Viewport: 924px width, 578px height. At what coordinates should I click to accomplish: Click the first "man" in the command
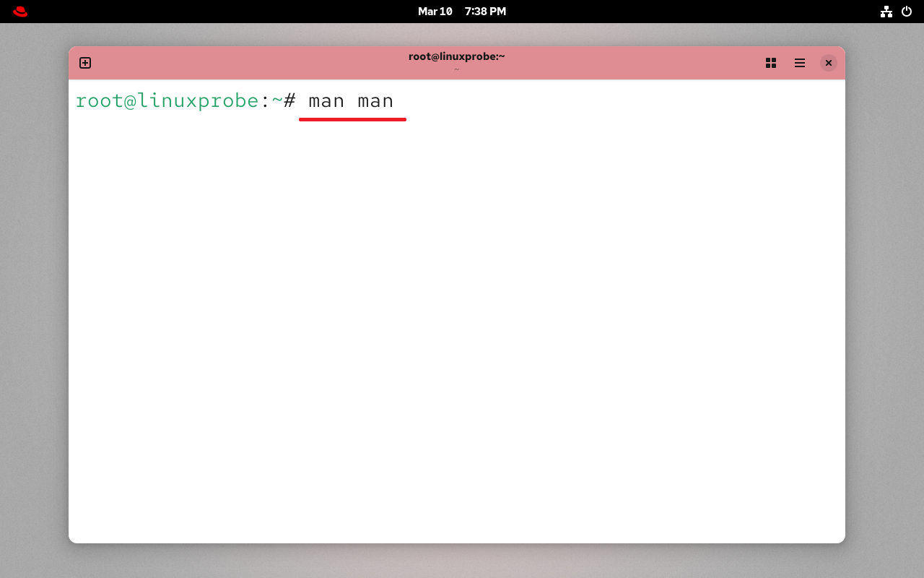tap(326, 101)
